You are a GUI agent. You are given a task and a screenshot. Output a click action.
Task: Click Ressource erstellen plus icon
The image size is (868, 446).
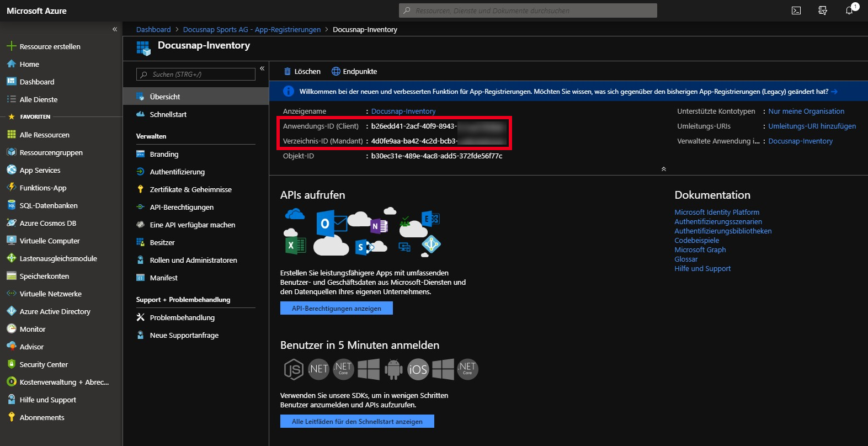[x=11, y=46]
